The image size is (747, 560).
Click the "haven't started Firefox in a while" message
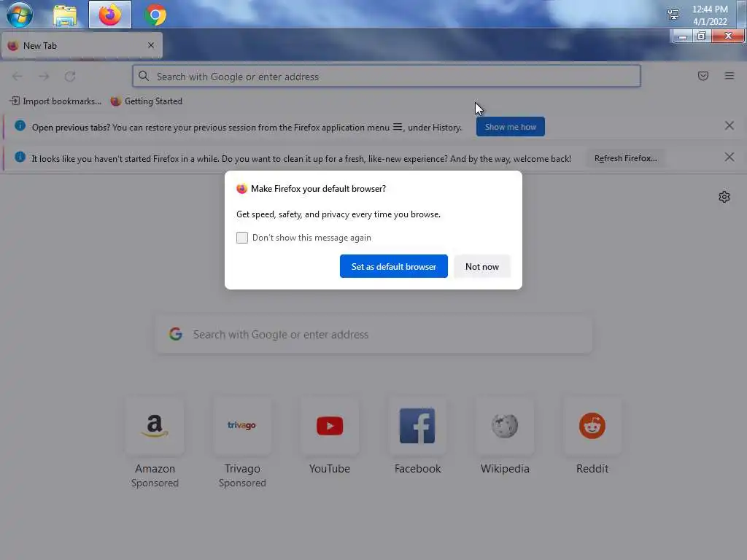point(301,158)
